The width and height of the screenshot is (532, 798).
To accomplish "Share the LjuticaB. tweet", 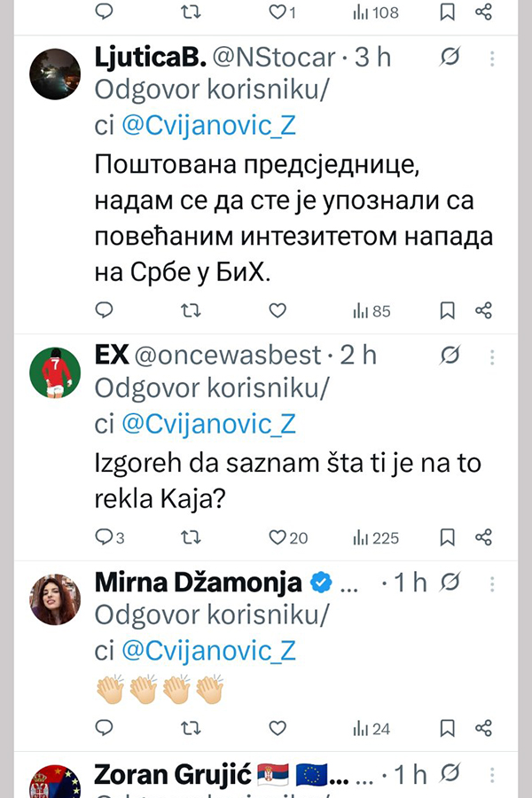I will (x=483, y=310).
